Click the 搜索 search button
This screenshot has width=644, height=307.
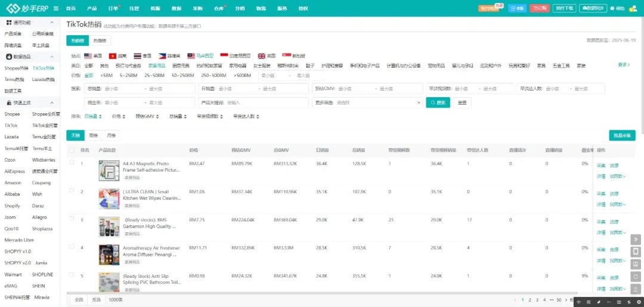[x=438, y=103]
